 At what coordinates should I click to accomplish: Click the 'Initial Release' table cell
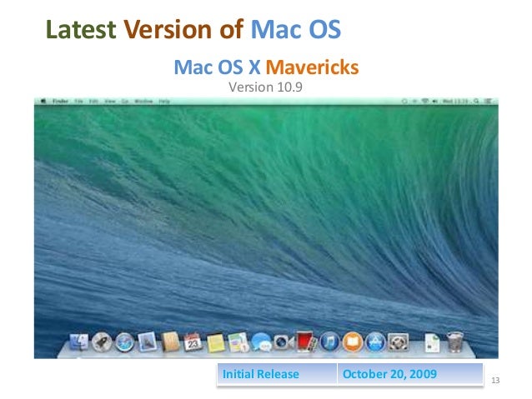[277, 374]
